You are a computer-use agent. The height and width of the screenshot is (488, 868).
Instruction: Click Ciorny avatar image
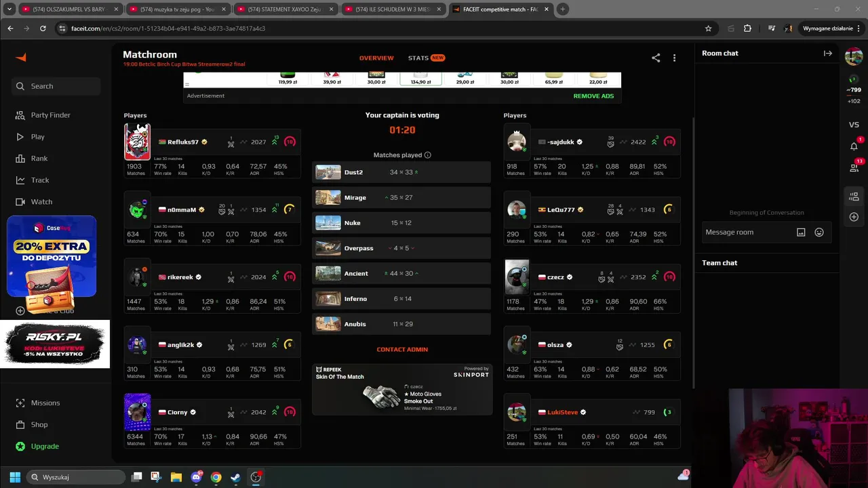[137, 412]
